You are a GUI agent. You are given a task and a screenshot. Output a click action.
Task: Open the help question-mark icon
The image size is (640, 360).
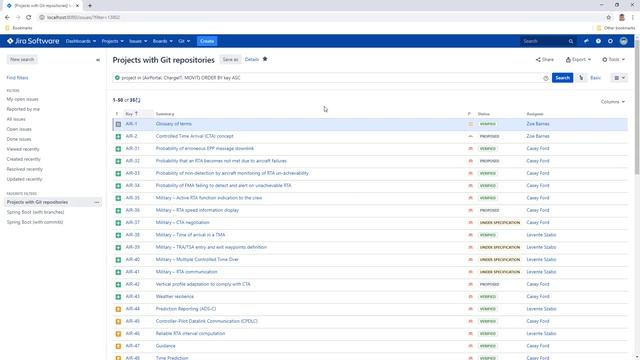(x=598, y=41)
